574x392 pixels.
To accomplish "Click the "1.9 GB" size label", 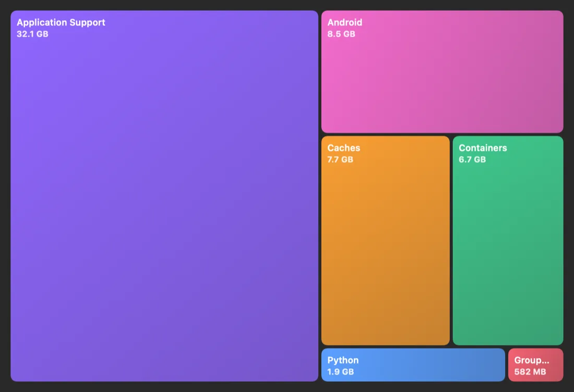I will pyautogui.click(x=340, y=372).
